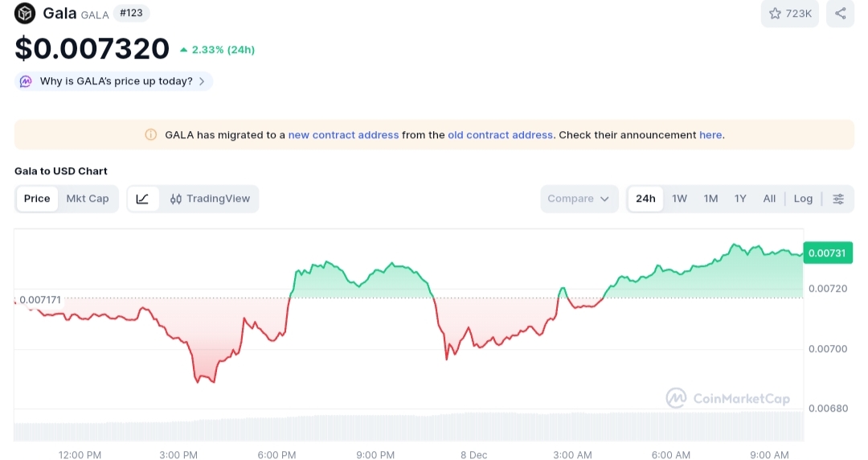Click the 9:00 PM time axis label

[375, 454]
